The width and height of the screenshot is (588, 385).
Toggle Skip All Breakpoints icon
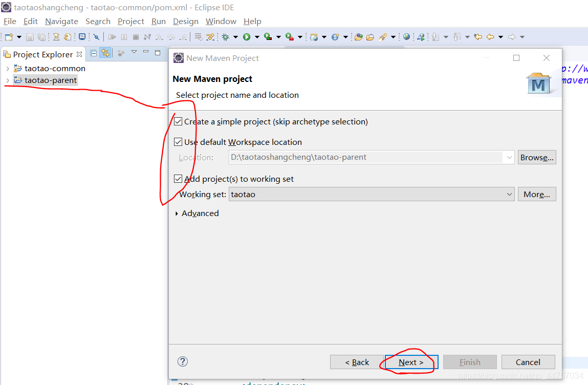(x=96, y=37)
